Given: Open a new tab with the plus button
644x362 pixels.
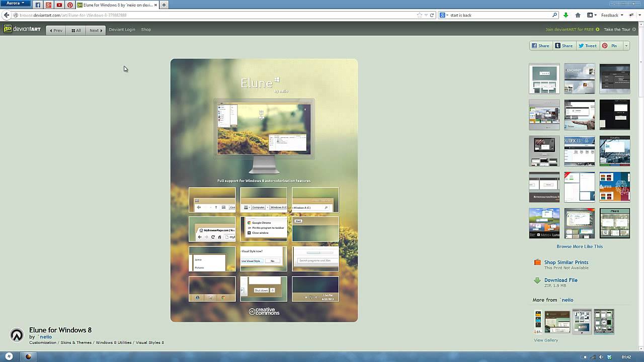Looking at the screenshot, I should (164, 5).
